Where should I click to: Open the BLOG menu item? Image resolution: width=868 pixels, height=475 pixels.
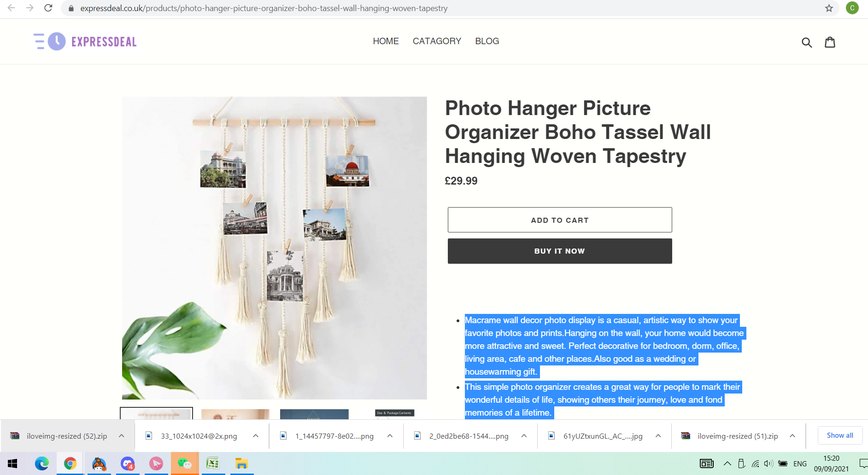pyautogui.click(x=487, y=41)
